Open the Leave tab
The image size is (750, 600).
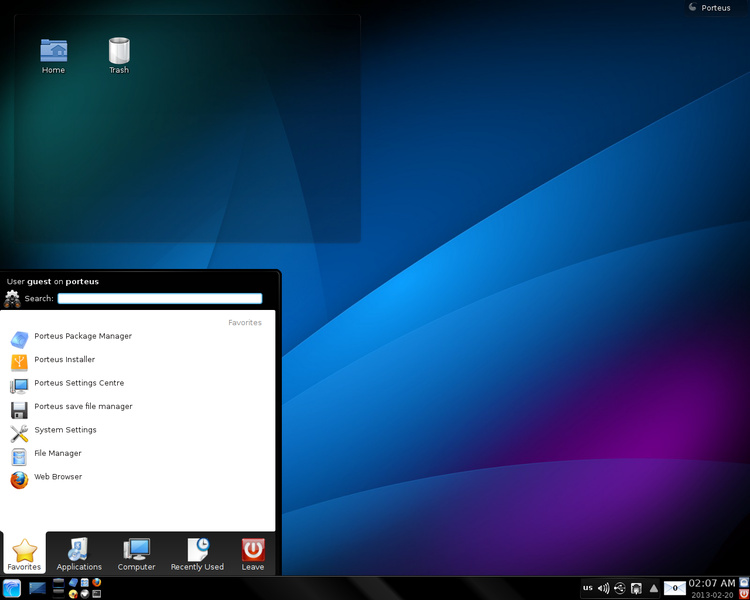click(x=253, y=554)
